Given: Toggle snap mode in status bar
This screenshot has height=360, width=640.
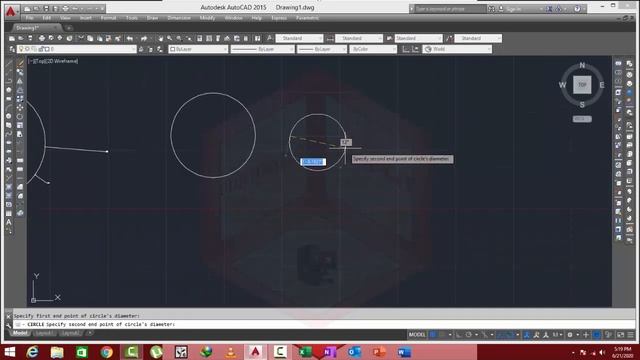Looking at the screenshot, I should (442, 335).
